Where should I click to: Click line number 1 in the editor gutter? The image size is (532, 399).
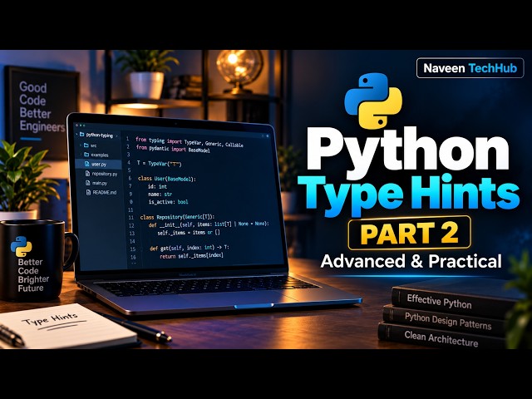[127, 139]
